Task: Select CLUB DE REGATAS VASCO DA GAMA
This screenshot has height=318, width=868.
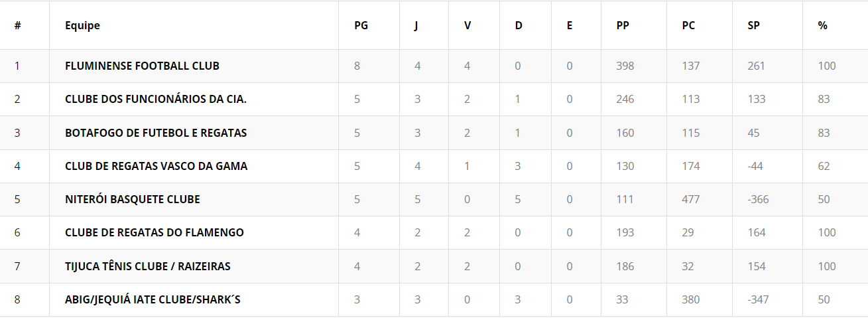Action: (156, 166)
